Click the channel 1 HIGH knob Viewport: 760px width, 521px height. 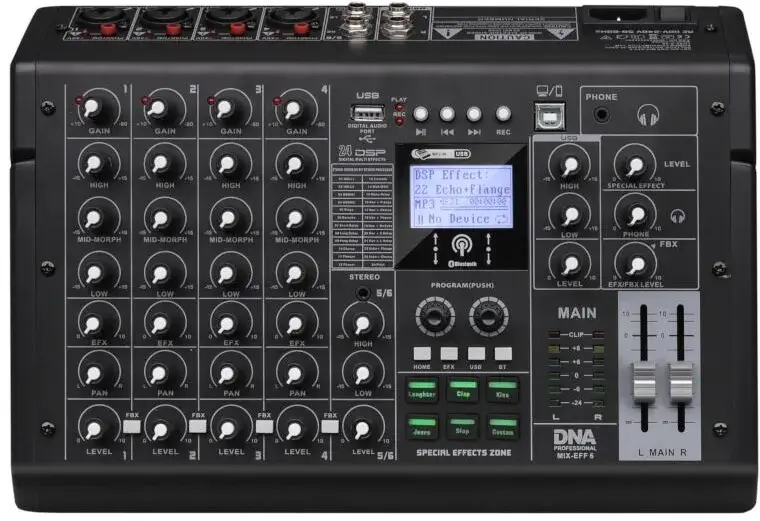pyautogui.click(x=93, y=163)
